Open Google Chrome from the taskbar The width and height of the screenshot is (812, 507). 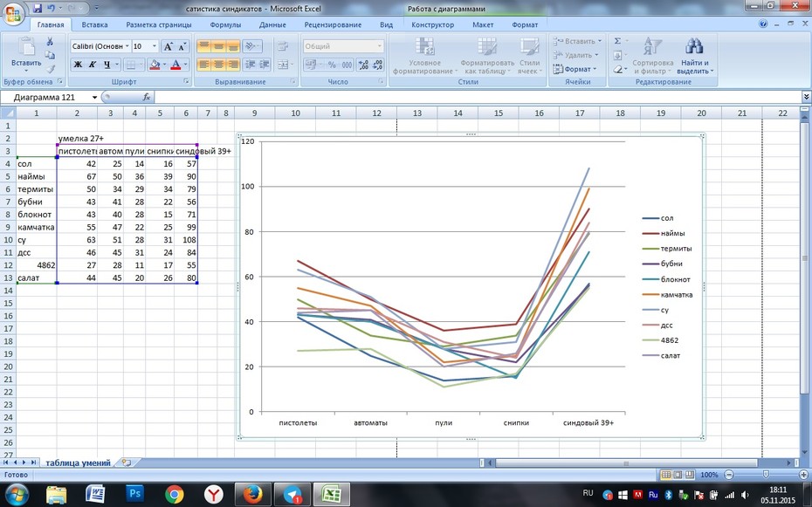pyautogui.click(x=175, y=495)
